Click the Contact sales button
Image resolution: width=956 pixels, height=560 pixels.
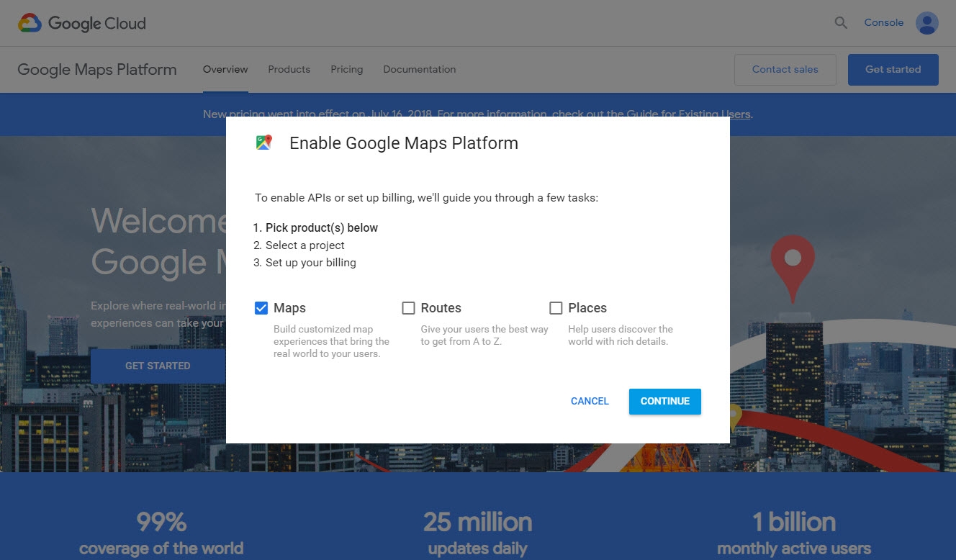pos(785,69)
